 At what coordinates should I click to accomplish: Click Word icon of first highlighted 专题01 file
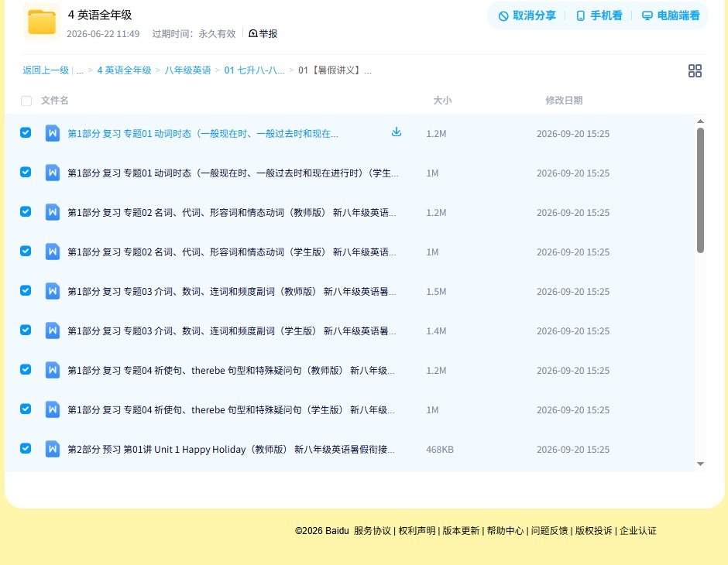(x=53, y=133)
